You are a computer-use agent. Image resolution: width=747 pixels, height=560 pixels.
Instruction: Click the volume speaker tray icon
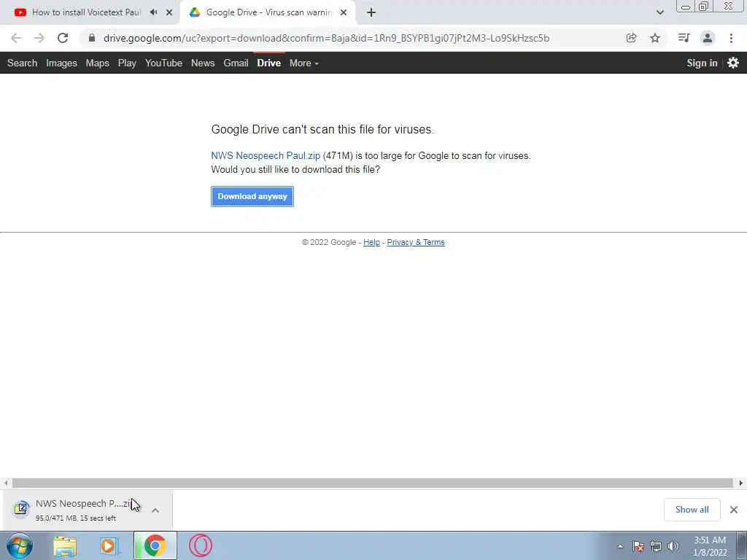coord(673,546)
